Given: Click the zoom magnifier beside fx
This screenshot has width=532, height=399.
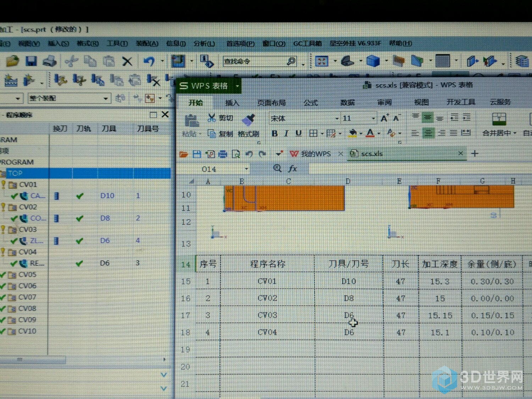Looking at the screenshot, I should pos(277,168).
